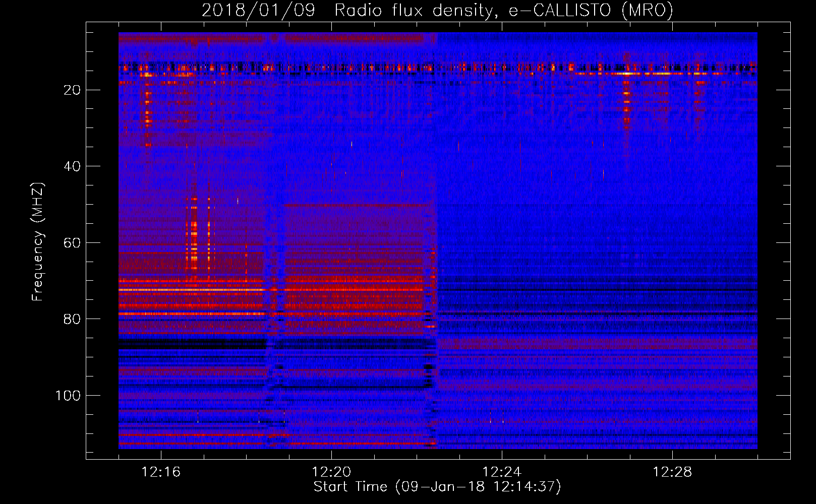Click the 20 MHz frequency tick label
This screenshot has height=504, width=816.
72,90
